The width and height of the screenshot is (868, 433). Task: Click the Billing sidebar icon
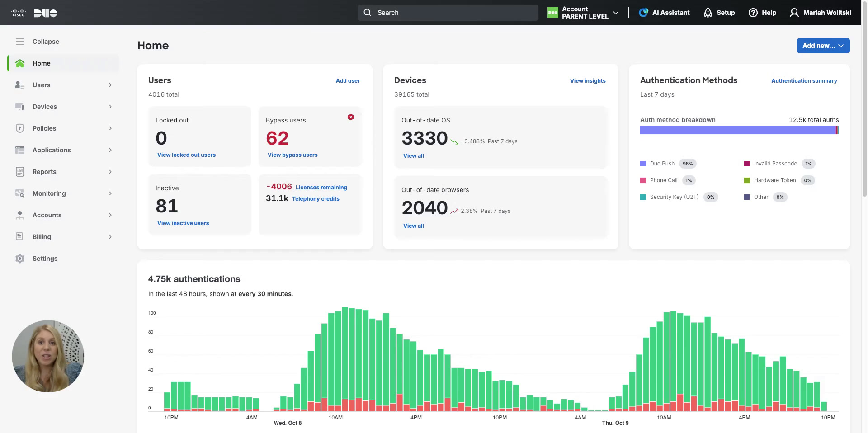point(19,236)
